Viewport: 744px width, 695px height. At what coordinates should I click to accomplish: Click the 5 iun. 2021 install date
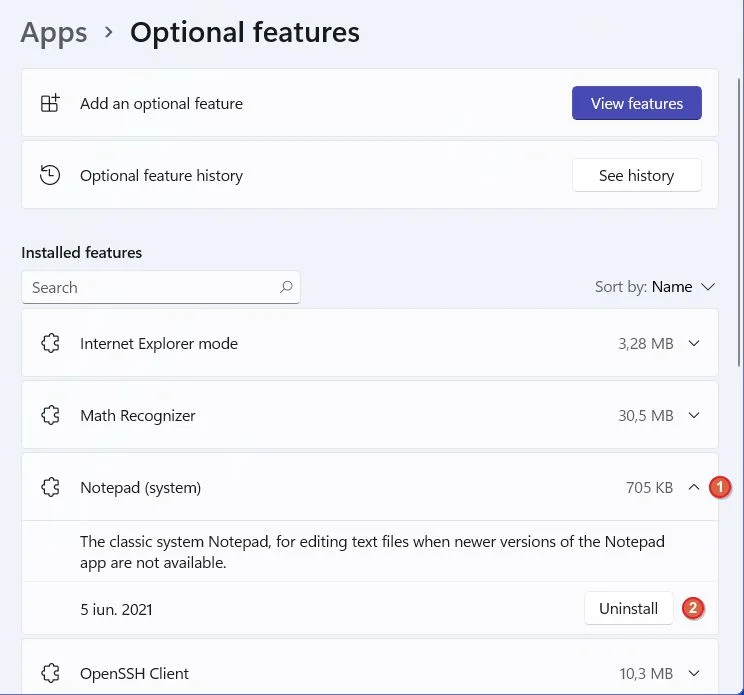116,609
